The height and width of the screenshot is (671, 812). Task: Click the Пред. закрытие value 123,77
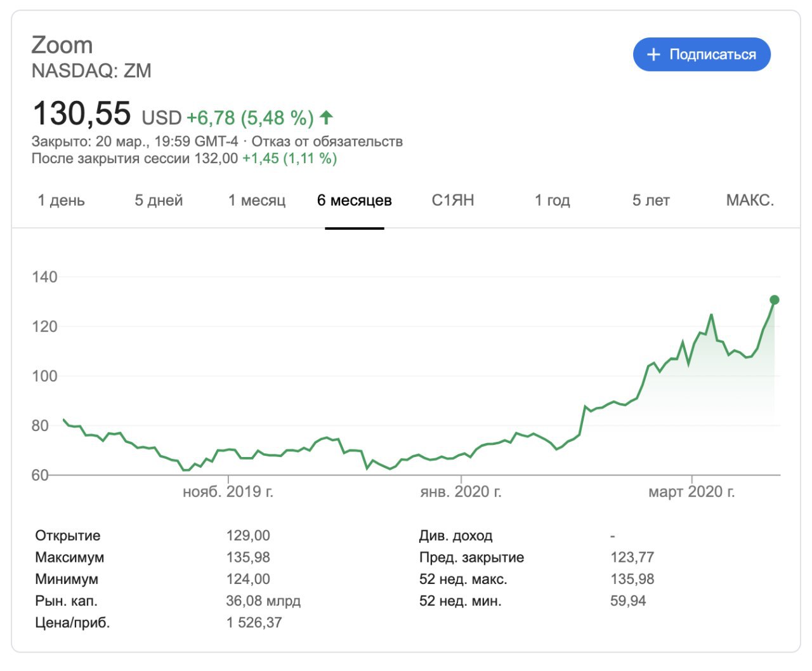click(x=632, y=557)
